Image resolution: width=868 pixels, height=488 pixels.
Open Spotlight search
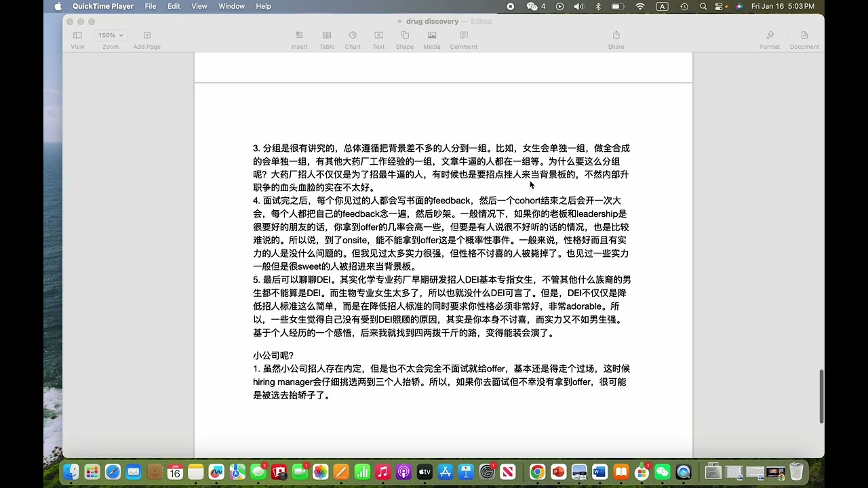703,6
